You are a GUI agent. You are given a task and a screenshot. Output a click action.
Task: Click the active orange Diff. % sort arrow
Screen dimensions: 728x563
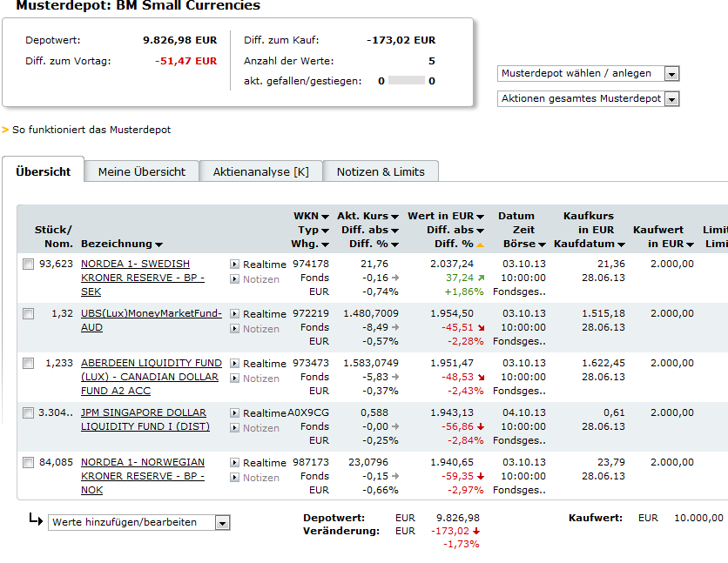[480, 245]
